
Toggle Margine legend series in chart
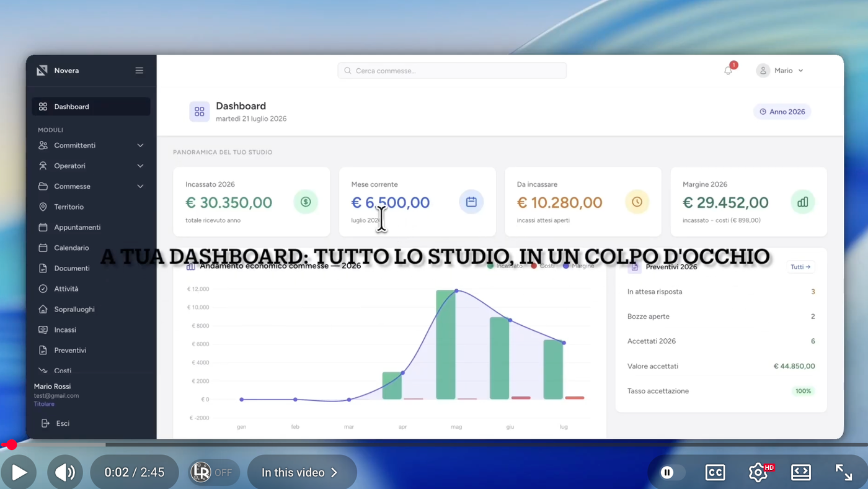click(578, 266)
